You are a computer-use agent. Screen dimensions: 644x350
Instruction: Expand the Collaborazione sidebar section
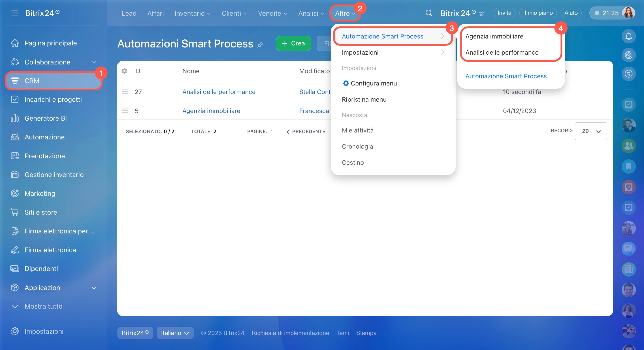click(x=94, y=62)
